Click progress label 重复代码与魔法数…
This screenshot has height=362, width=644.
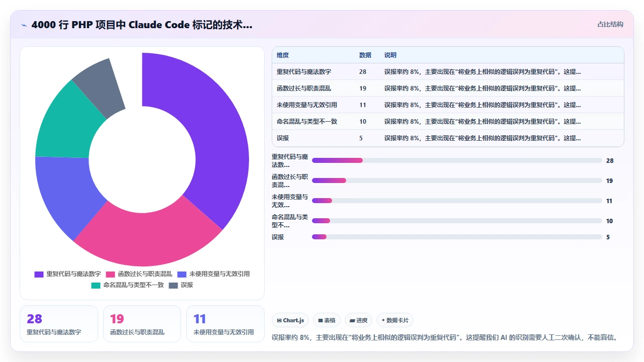[x=290, y=160]
